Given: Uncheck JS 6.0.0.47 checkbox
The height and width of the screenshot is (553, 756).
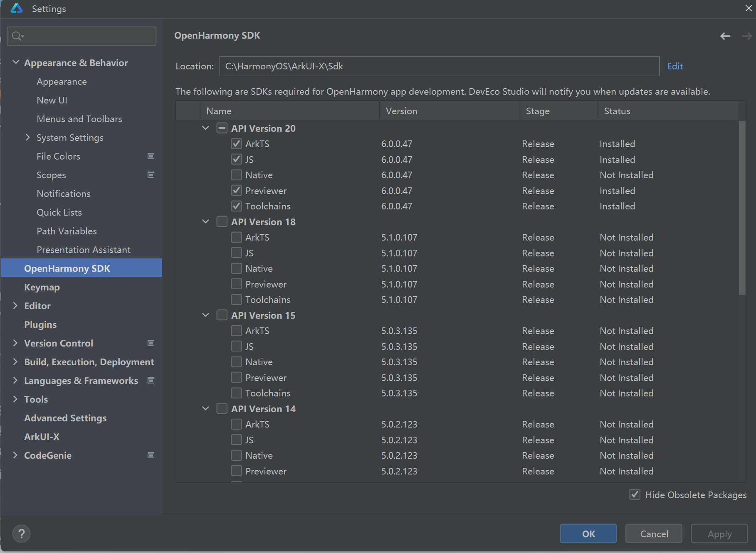Looking at the screenshot, I should (x=236, y=160).
